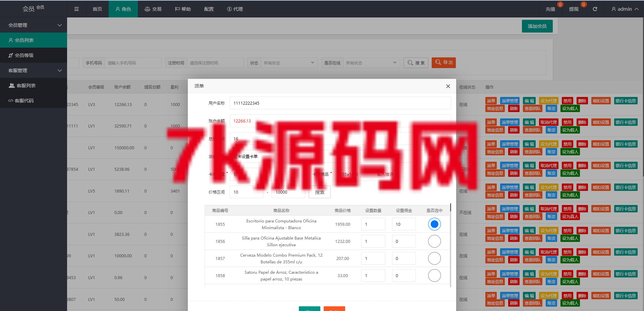This screenshot has width=644, height=311.
Task: Click 设为真人 in the 不在线 0.00 row
Action: tap(570, 216)
